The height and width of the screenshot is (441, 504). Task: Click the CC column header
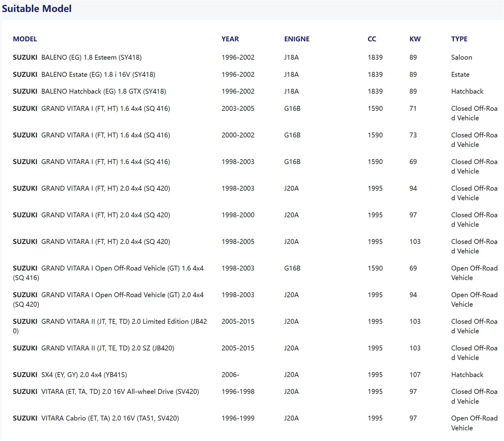[x=372, y=39]
